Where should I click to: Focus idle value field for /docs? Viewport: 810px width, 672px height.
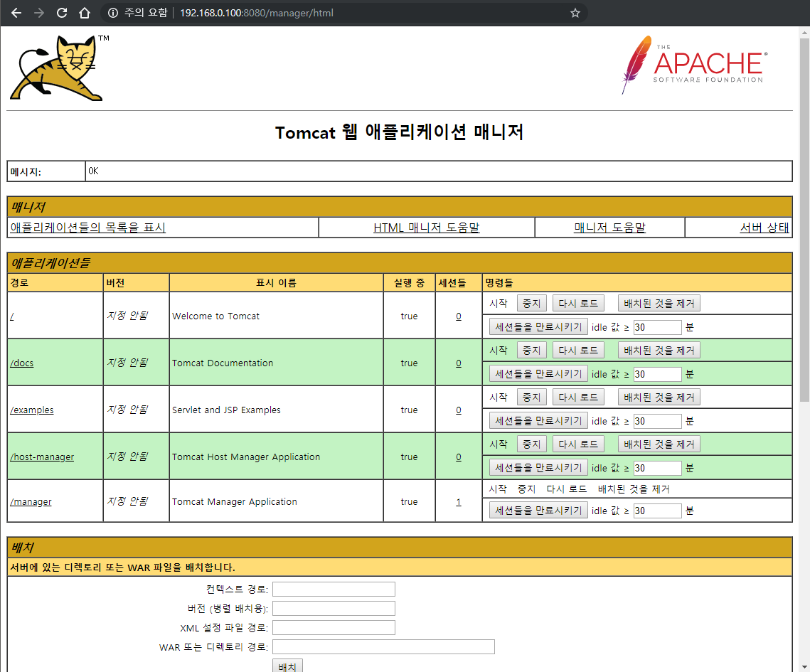click(x=658, y=375)
